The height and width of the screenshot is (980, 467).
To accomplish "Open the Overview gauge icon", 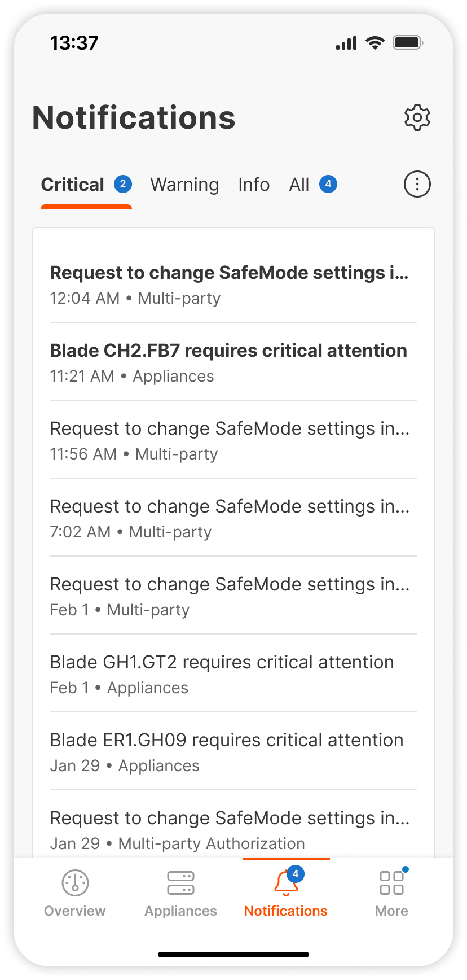I will click(75, 882).
